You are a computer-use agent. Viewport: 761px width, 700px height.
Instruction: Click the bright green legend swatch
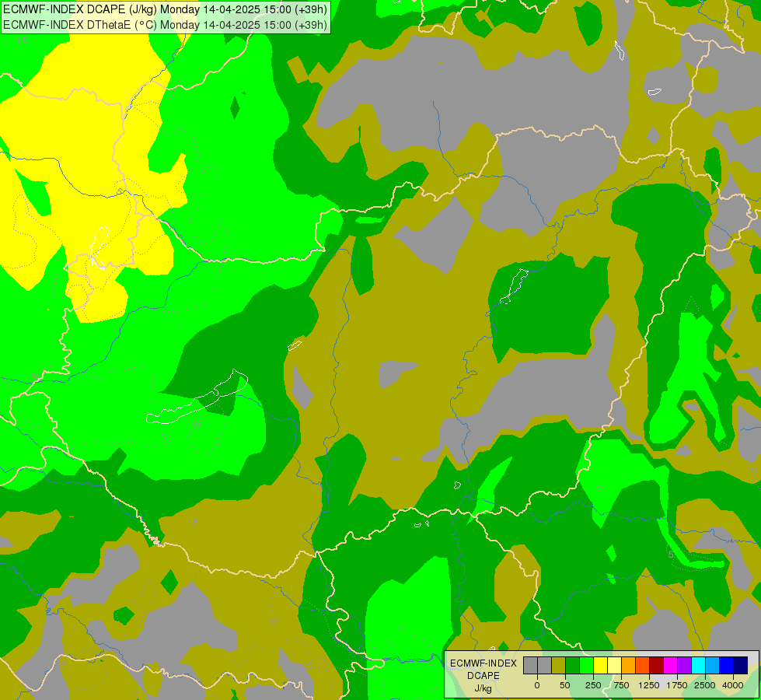point(587,665)
